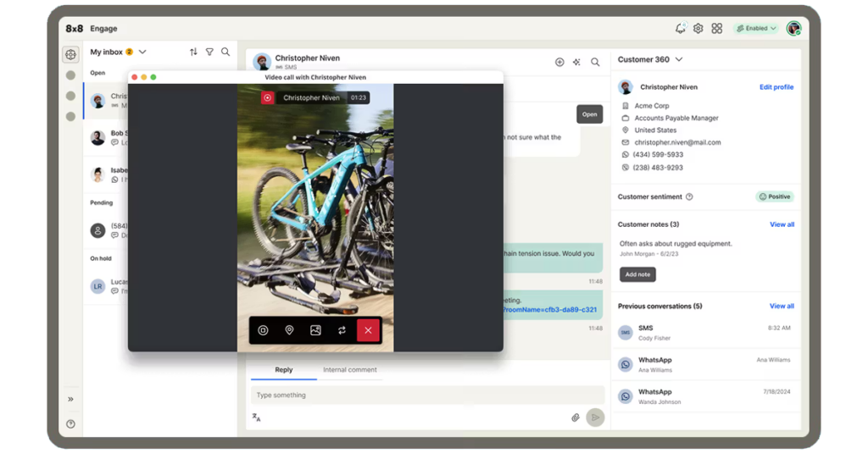Image resolution: width=868 pixels, height=453 pixels.
Task: Click the Edit profile link
Action: point(776,87)
